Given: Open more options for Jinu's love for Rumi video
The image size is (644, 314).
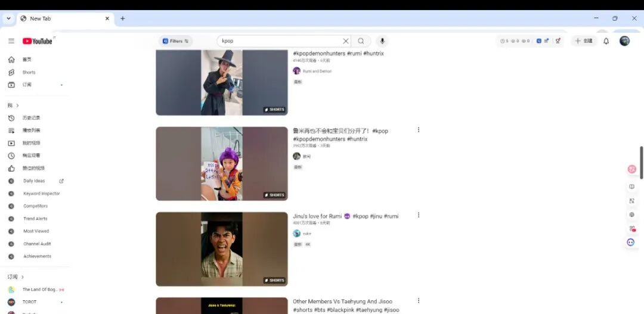Looking at the screenshot, I should pyautogui.click(x=419, y=215).
